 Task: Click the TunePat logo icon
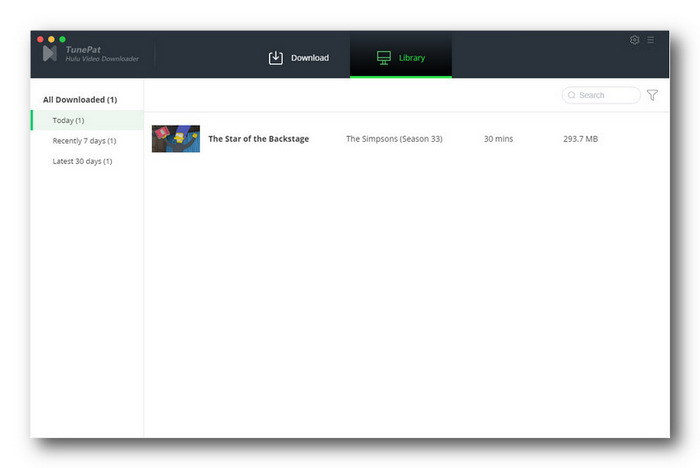pyautogui.click(x=50, y=54)
